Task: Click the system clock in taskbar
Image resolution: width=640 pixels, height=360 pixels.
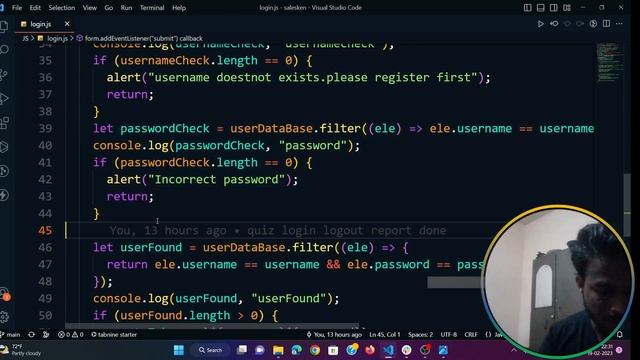Action: 600,350
